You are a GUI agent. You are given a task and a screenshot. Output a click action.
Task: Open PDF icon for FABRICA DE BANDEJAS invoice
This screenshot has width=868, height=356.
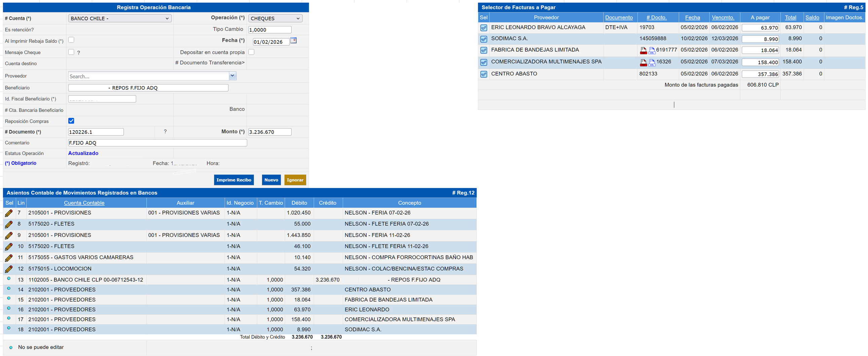pos(643,51)
